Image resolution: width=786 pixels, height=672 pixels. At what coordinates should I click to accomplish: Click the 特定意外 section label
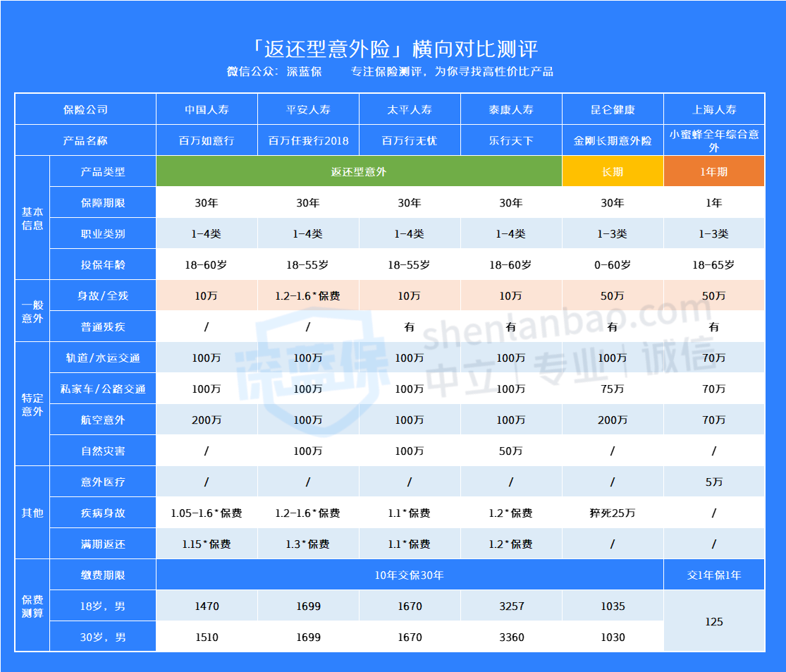click(32, 405)
